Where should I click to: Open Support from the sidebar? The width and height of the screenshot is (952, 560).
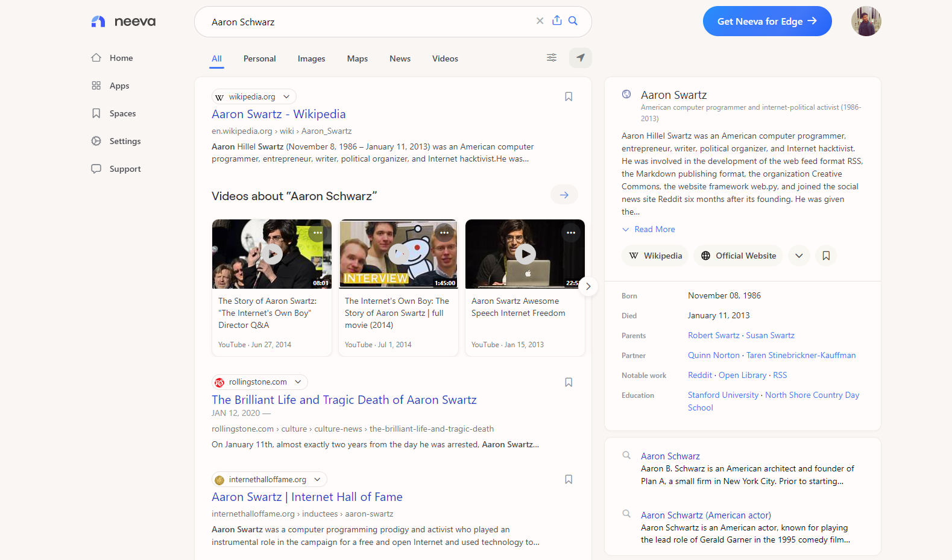click(x=125, y=169)
